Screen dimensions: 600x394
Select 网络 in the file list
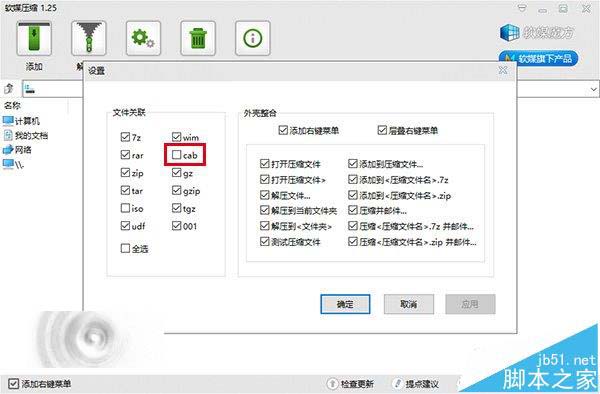click(x=17, y=150)
